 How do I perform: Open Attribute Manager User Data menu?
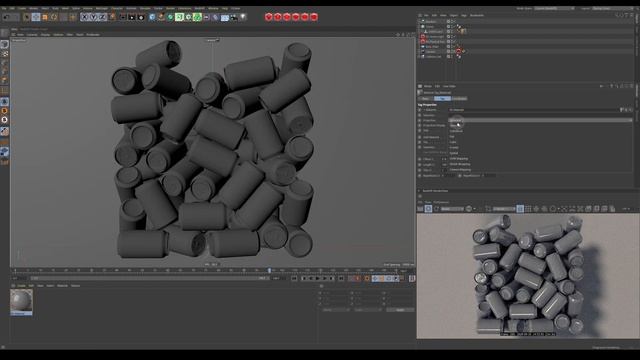point(449,86)
